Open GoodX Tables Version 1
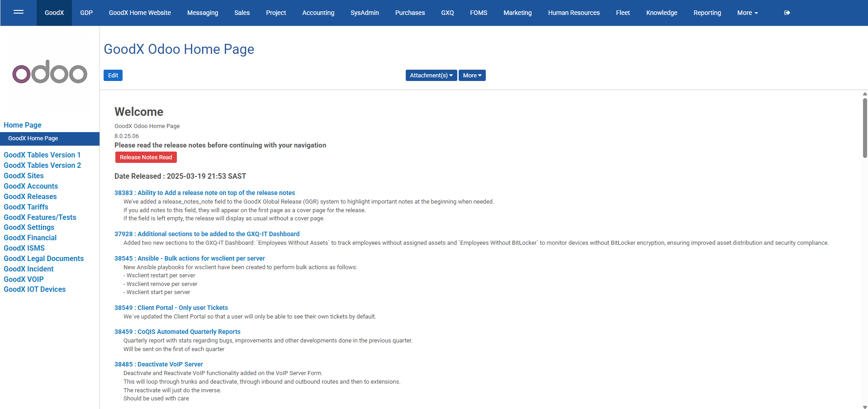The width and height of the screenshot is (868, 409). click(x=42, y=155)
